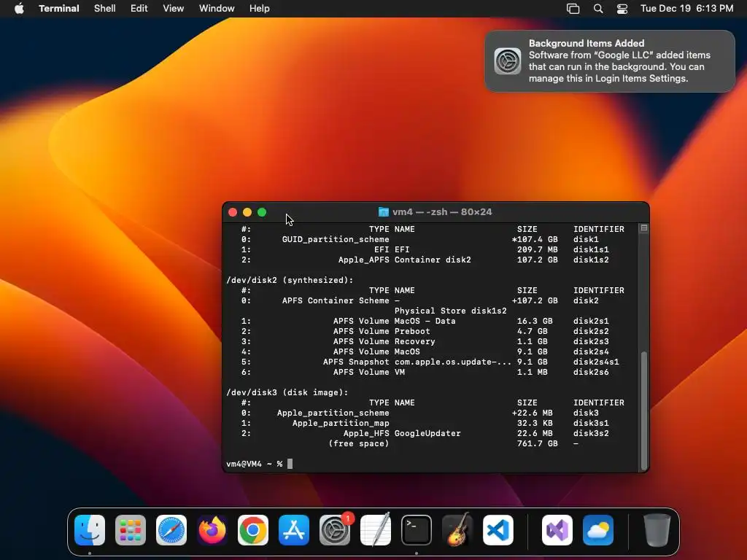Click the '16.3 GB' size value
This screenshot has width=747, height=560.
tap(535, 321)
